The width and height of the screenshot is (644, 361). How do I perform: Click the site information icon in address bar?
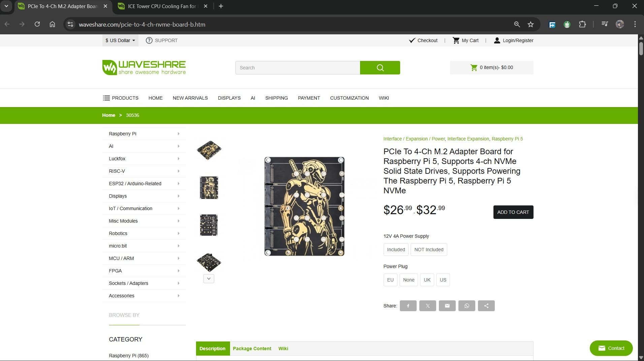tap(70, 24)
